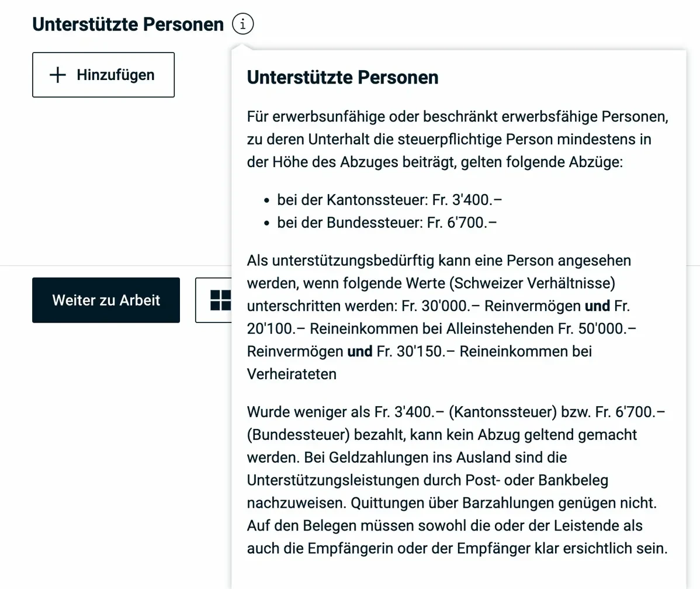Click the Weiter zu Arbeit navigation button
Viewport: 700px width, 589px height.
pyautogui.click(x=106, y=300)
